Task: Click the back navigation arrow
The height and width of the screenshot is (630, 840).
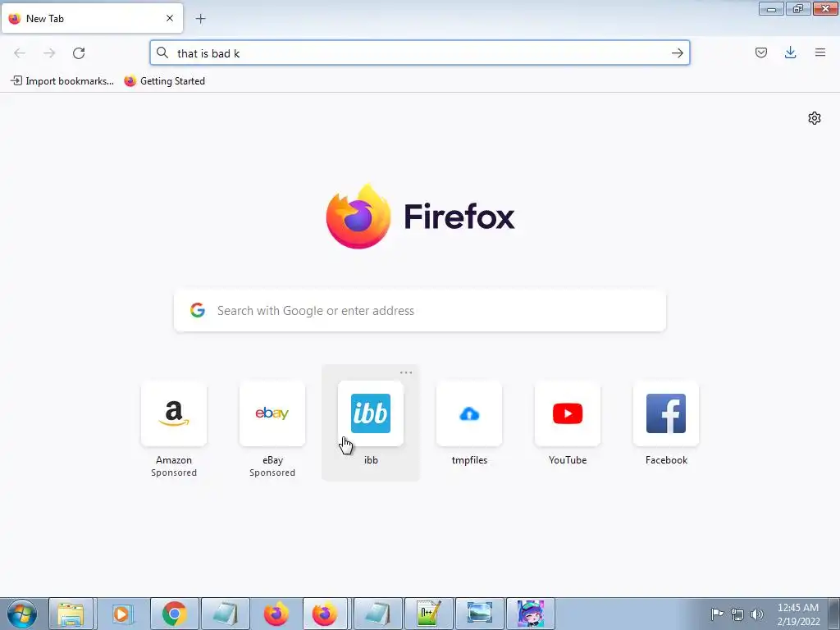Action: (x=20, y=53)
